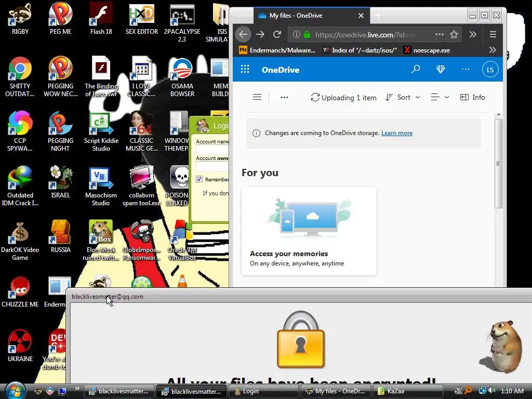Switch to My files - OneDr... taskbar button
This screenshot has width=532, height=399.
[336, 391]
